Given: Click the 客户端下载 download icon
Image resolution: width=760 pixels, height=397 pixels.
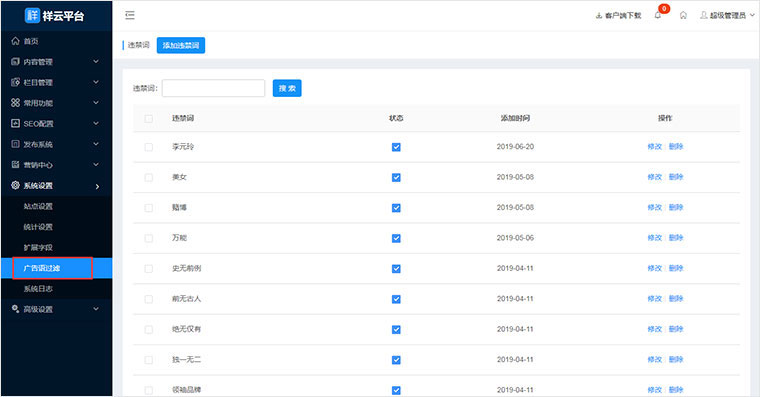Looking at the screenshot, I should pyautogui.click(x=599, y=16).
